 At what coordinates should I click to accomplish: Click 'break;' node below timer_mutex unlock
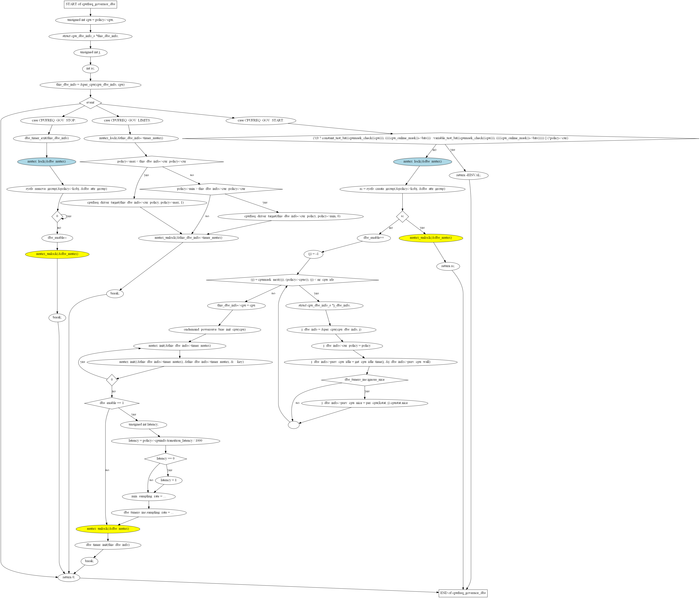[115, 294]
